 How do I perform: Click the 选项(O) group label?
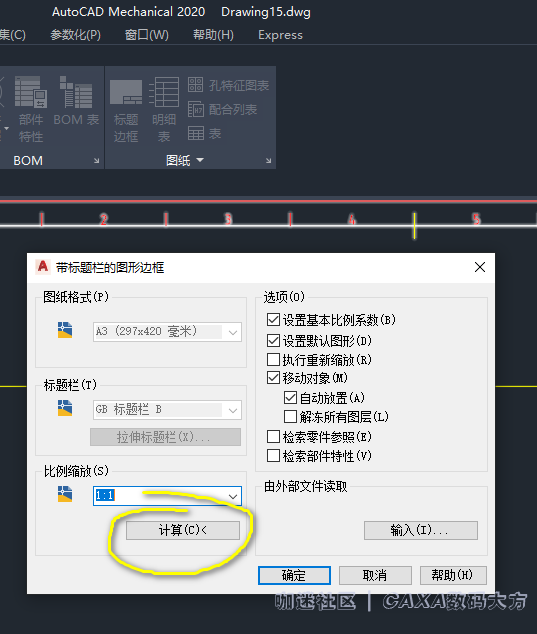coord(284,297)
